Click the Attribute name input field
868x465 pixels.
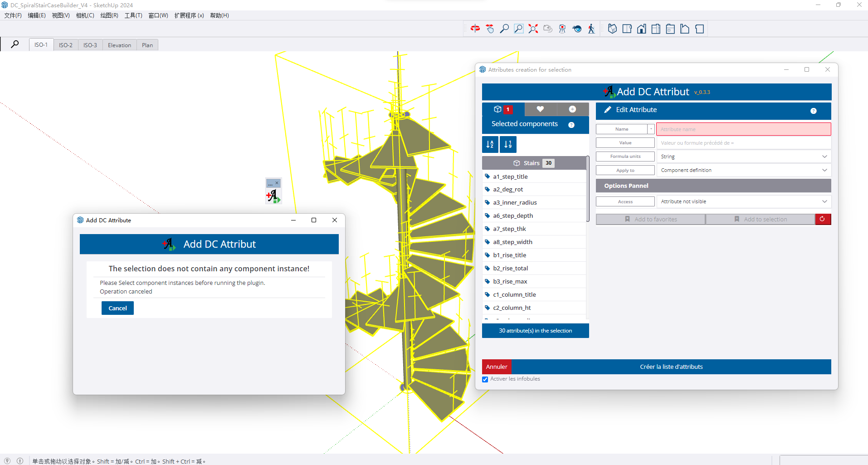pyautogui.click(x=743, y=129)
